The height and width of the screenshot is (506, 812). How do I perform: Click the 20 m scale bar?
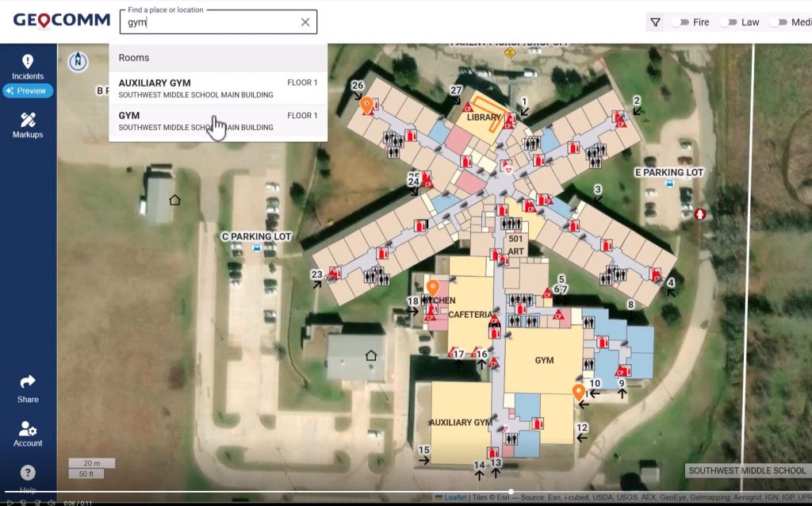[x=92, y=463]
